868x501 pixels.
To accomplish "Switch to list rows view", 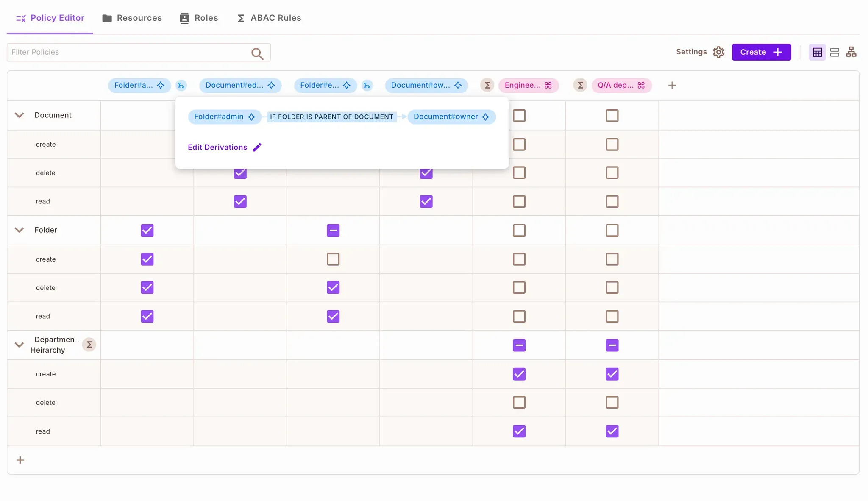I will (834, 52).
